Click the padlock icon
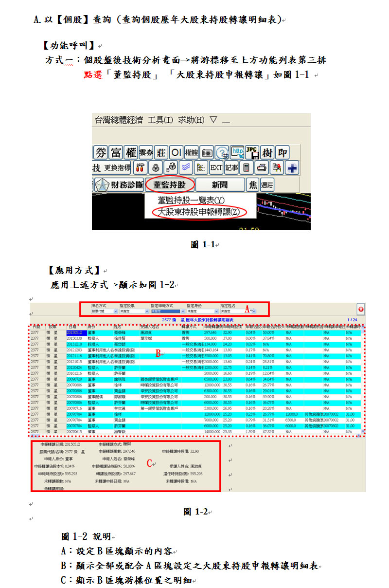This screenshot has width=389, height=588. pos(156,168)
